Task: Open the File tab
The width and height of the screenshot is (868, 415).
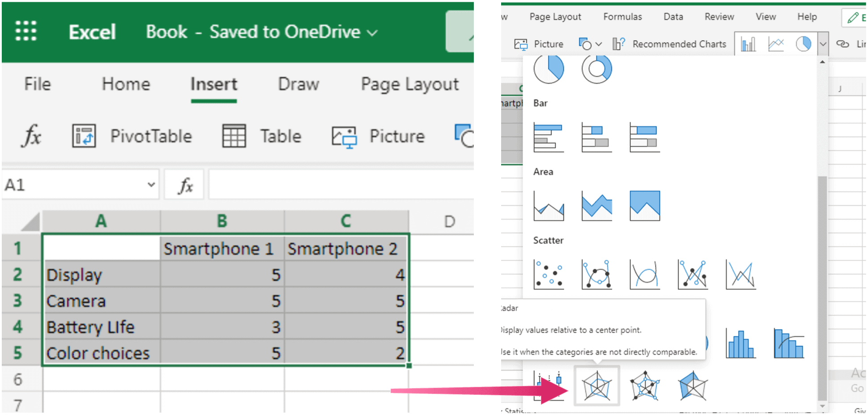Action: tap(38, 84)
